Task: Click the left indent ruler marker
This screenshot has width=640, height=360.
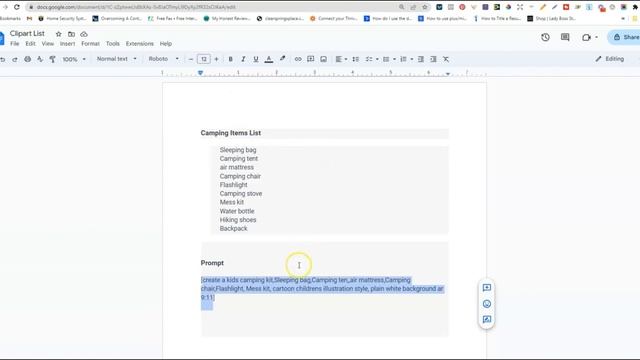Action: click(200, 73)
